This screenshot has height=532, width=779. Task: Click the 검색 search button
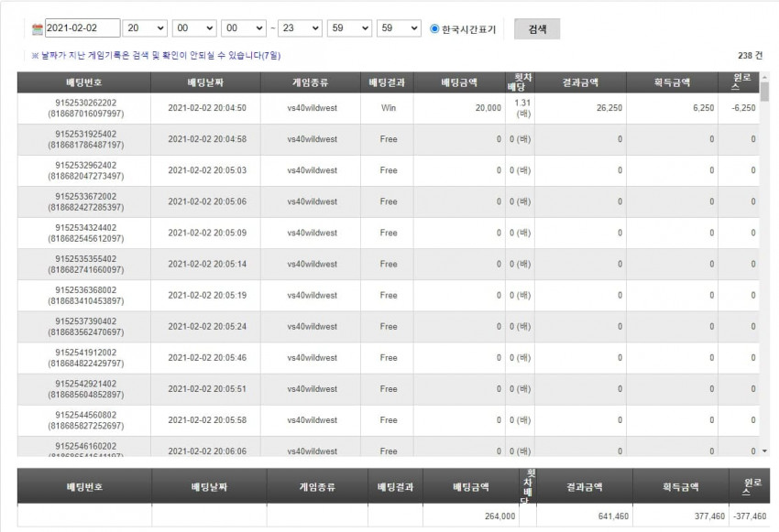(537, 28)
